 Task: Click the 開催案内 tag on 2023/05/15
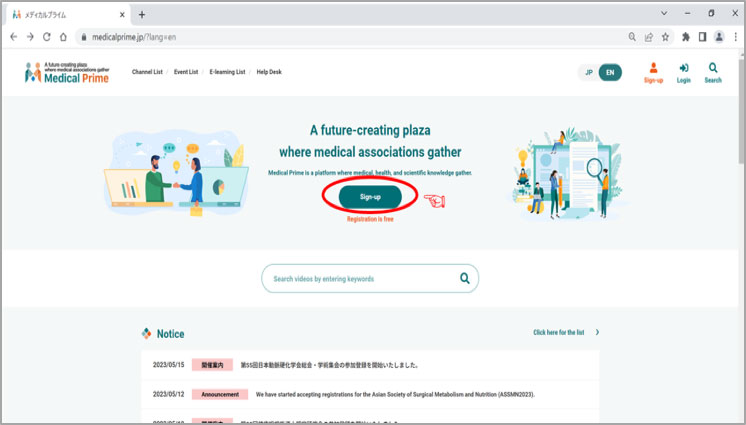click(212, 365)
